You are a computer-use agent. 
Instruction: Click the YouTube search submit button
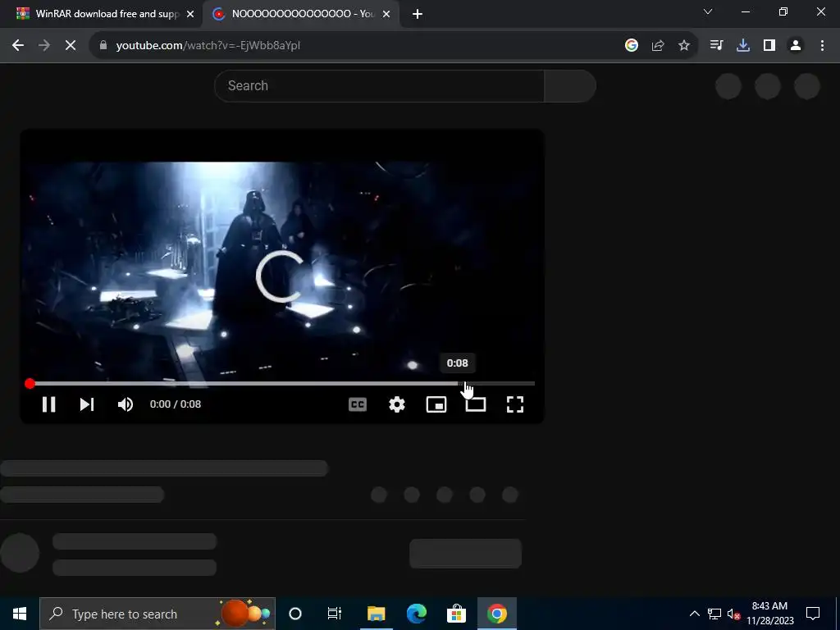[x=570, y=85]
